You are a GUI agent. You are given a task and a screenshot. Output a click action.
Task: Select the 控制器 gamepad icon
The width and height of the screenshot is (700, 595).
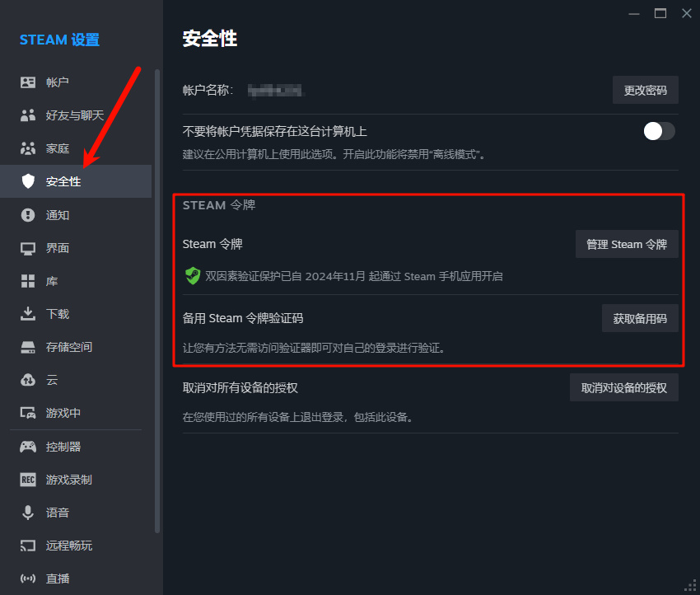28,447
